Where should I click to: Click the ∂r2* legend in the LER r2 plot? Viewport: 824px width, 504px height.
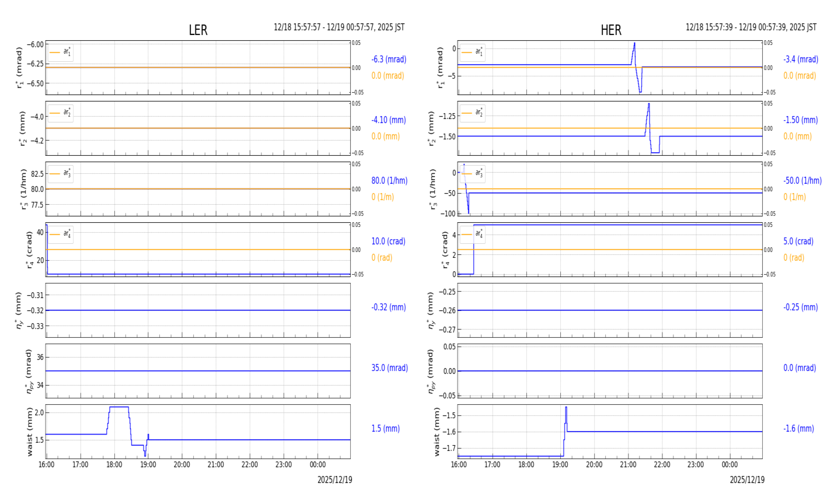61,113
